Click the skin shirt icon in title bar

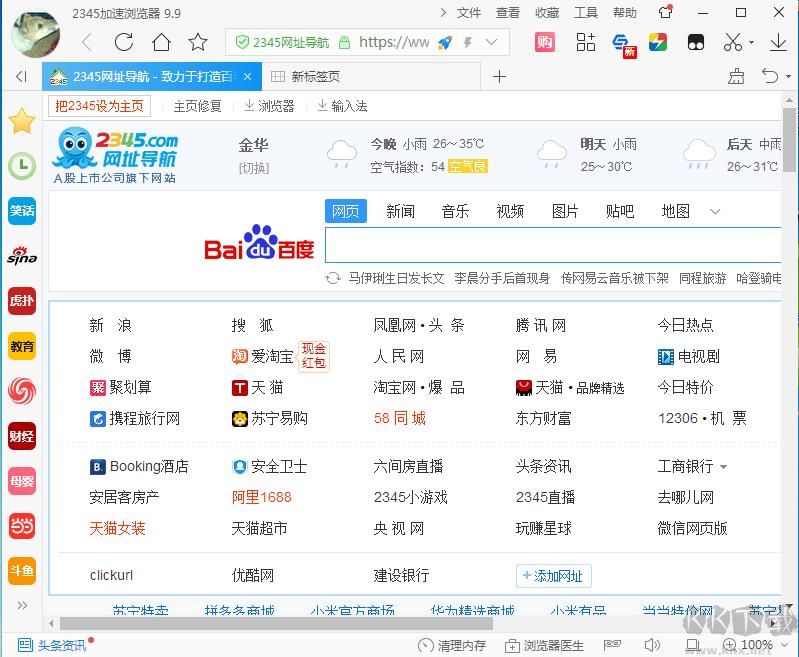665,12
